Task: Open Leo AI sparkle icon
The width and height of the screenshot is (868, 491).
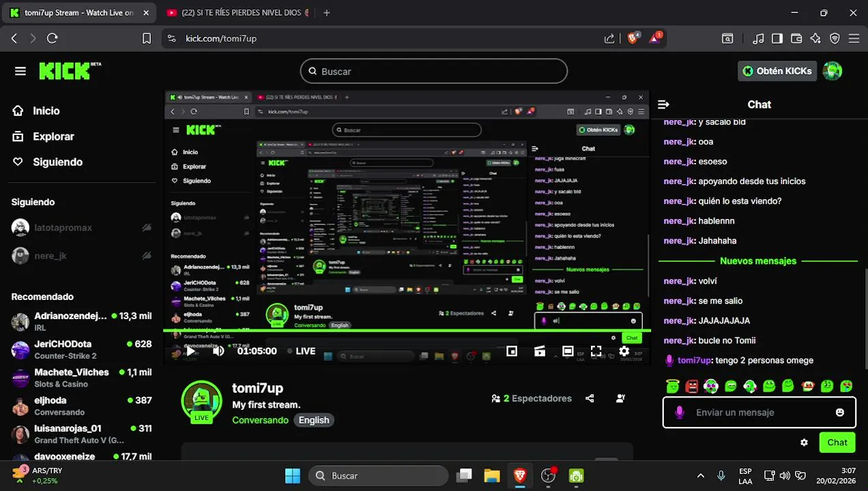Action: pos(815,39)
